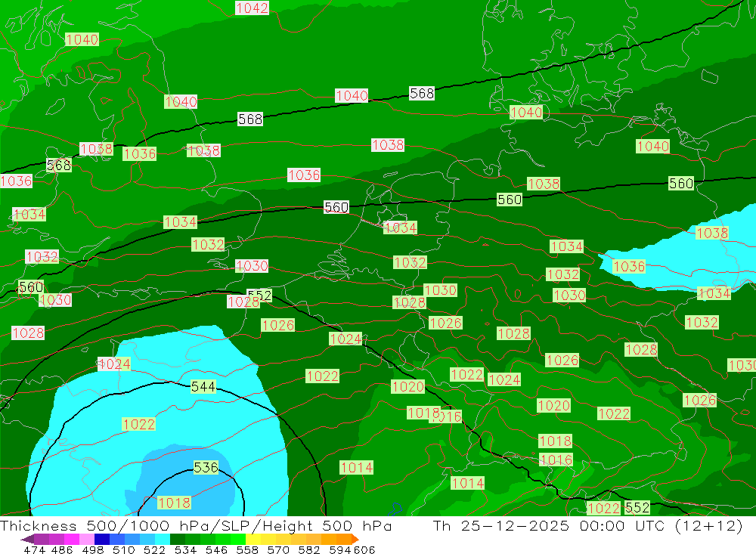Click the 'Thickness 500/1000 hPa/SLP/Height 500 hPa' title
The image size is (756, 554).
(x=196, y=525)
